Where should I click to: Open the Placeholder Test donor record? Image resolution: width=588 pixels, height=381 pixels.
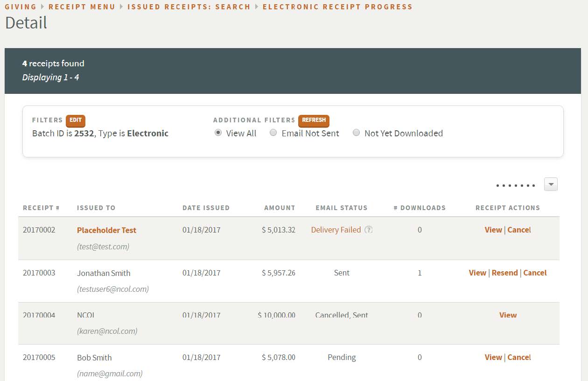click(106, 230)
